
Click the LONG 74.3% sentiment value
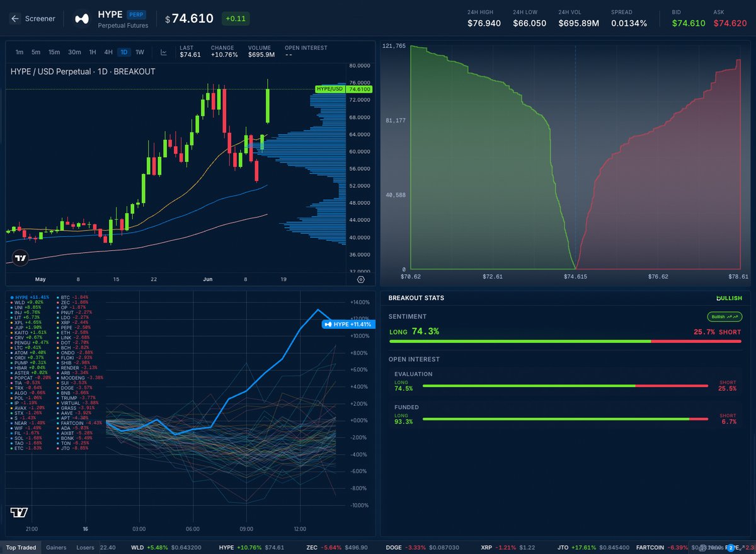(414, 331)
